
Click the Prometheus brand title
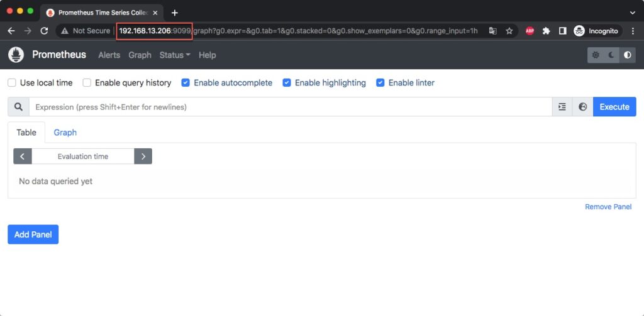pos(59,55)
